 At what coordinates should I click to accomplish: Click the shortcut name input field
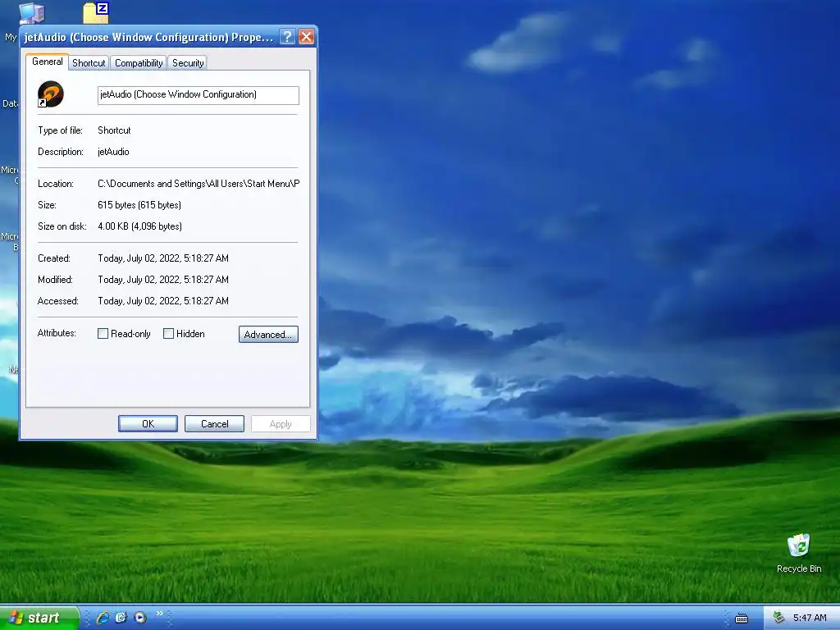(199, 95)
